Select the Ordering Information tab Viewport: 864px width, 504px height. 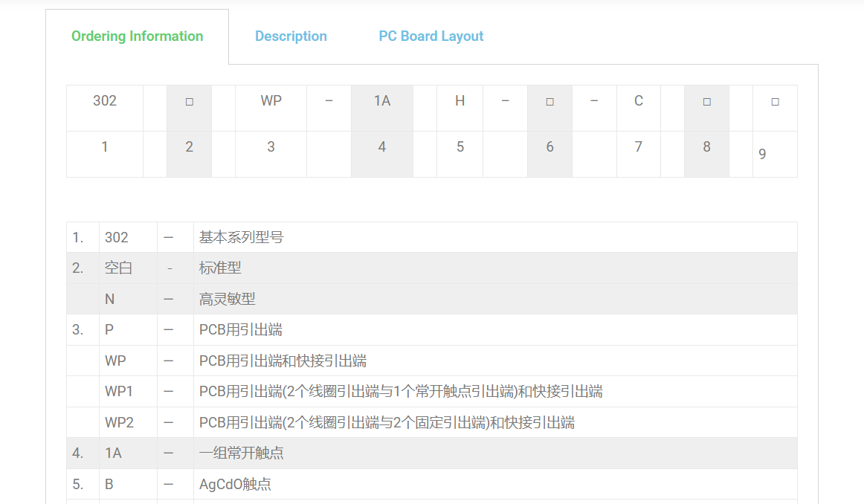coord(137,36)
